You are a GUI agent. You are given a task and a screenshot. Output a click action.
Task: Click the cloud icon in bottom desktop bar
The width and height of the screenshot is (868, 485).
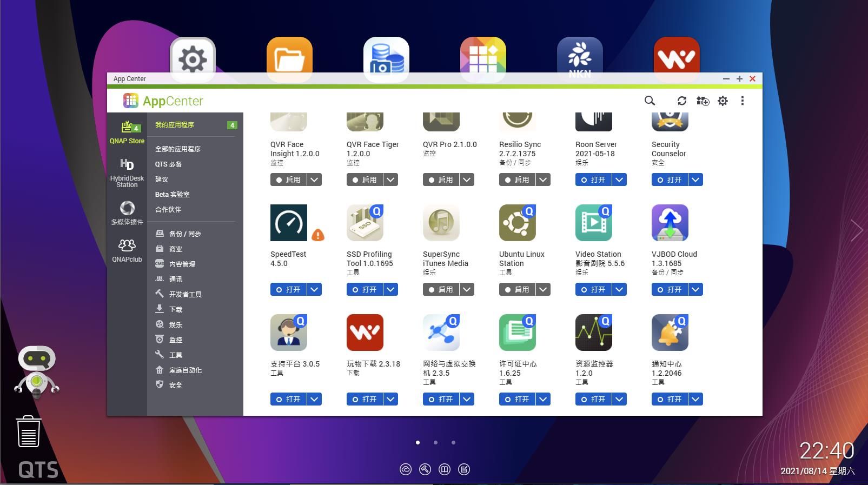point(406,469)
